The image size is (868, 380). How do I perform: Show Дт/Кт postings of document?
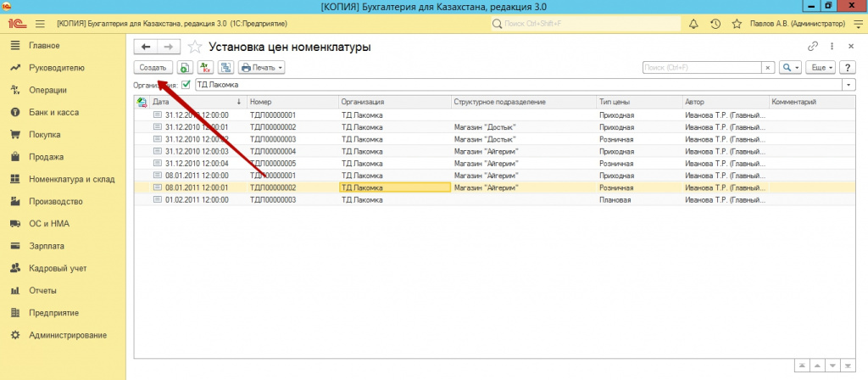205,68
